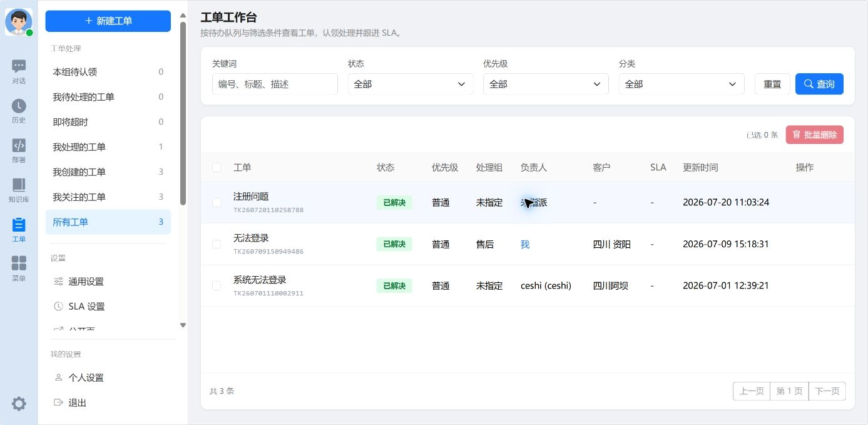Select 我待处理的工单 queue
868x425 pixels.
[x=108, y=97]
